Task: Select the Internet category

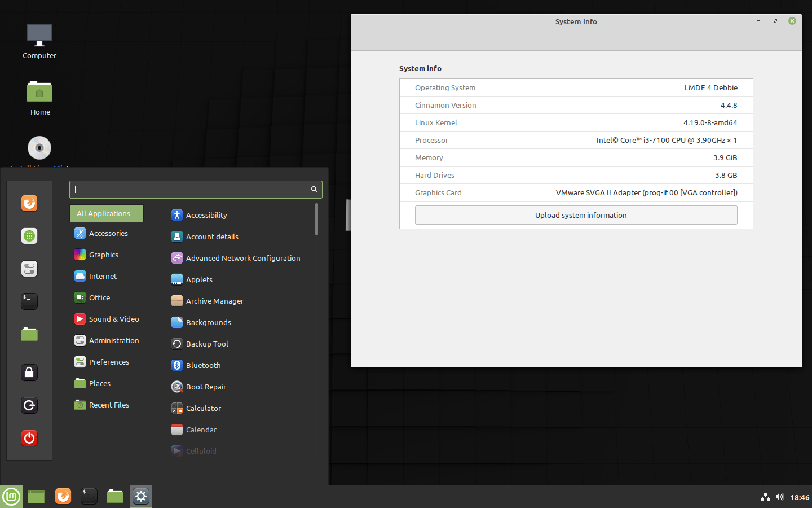Action: tap(106, 276)
